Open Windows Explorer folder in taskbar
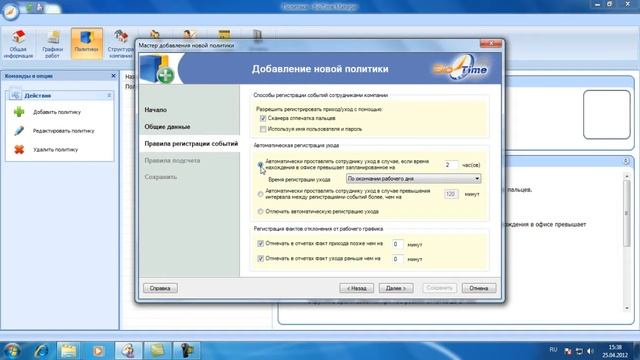 pyautogui.click(x=68, y=351)
